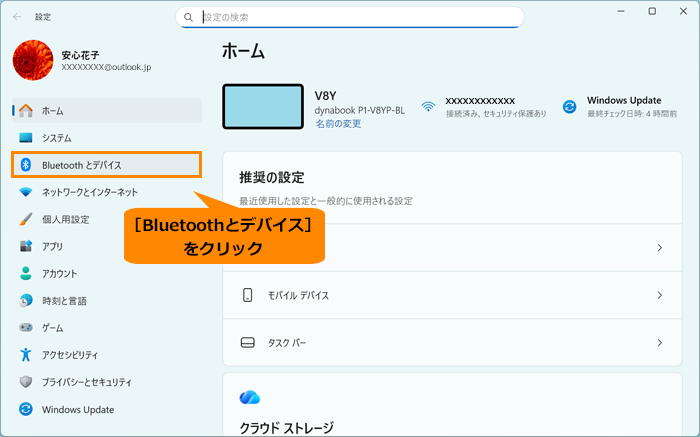700x437 pixels.
Task: Expand the タスク バー row chevron
Action: pyautogui.click(x=659, y=342)
